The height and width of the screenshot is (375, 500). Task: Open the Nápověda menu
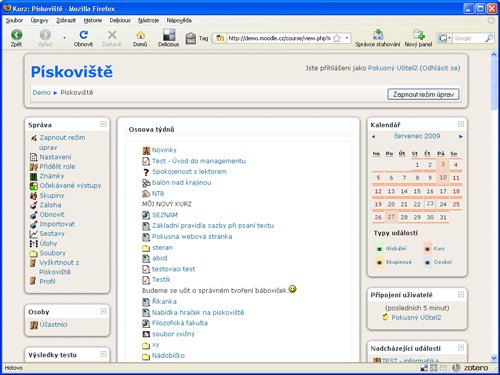179,20
